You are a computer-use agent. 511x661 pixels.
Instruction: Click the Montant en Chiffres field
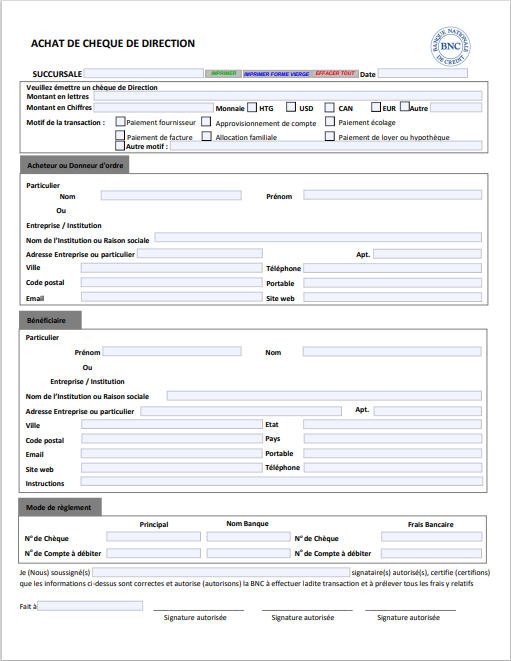tap(153, 107)
